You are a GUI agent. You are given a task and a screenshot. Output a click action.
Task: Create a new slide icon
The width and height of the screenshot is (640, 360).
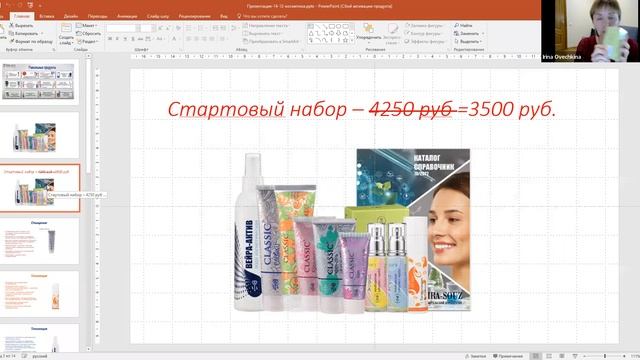coord(66,28)
